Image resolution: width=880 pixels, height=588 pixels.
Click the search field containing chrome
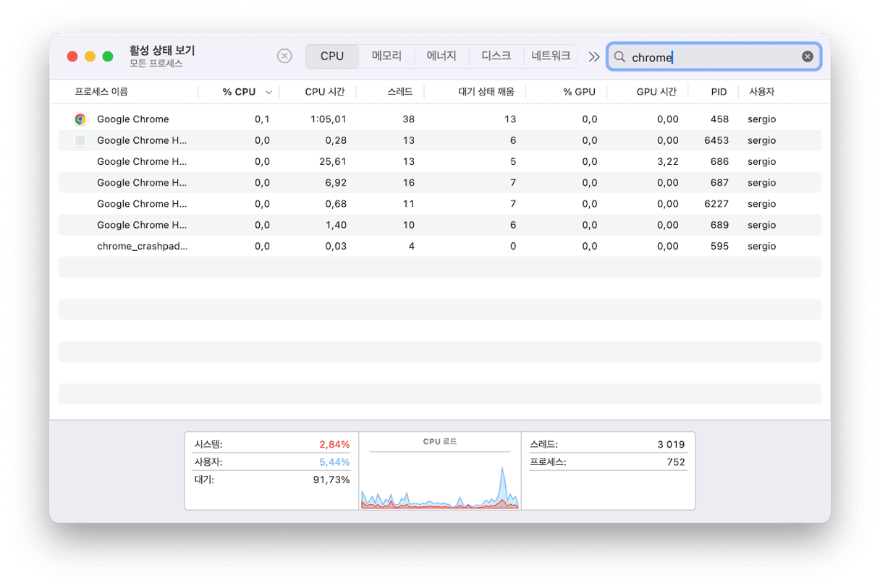click(714, 56)
